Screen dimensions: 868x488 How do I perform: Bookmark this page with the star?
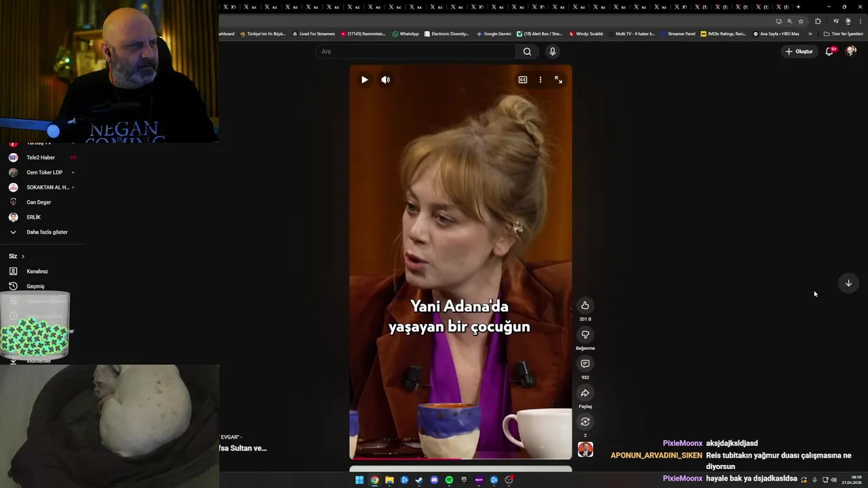[801, 21]
